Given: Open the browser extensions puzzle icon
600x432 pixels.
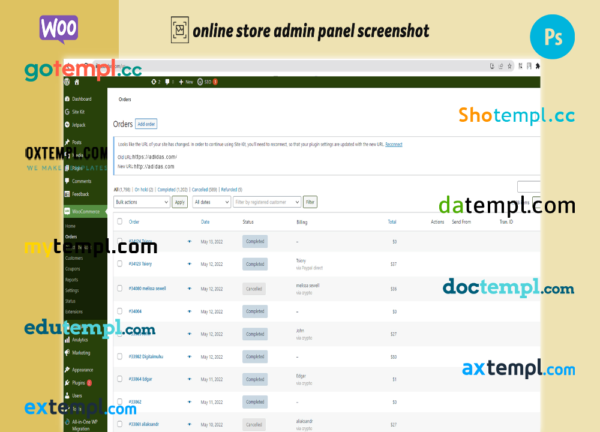Looking at the screenshot, I should [538, 66].
